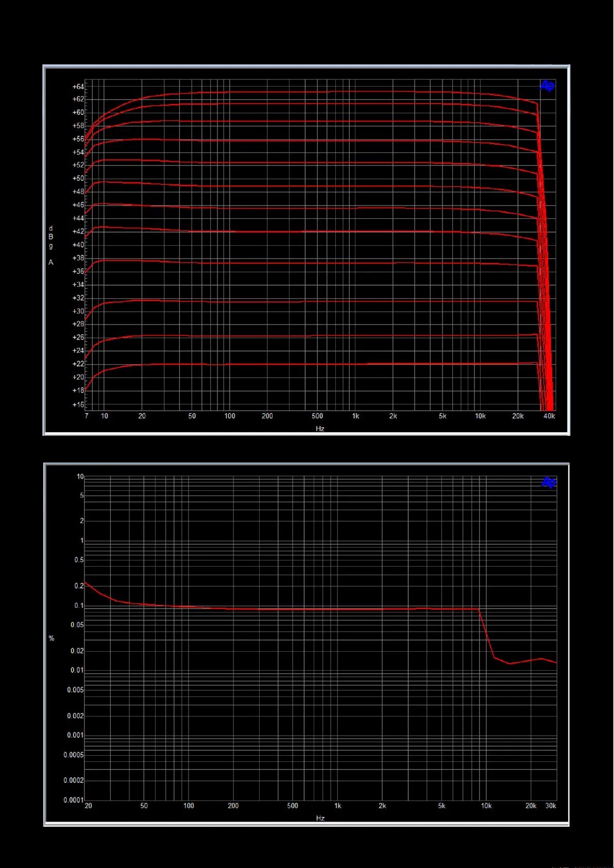Image resolution: width=614 pixels, height=868 pixels.
Task: Select the 10 percent label on the bottom graph y-axis
Action: coord(80,476)
